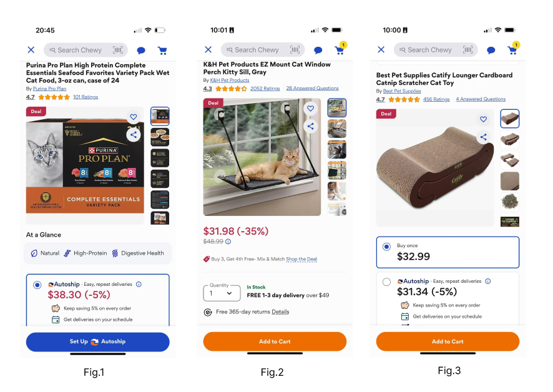Open chat bubble icon in Fig.1 header

tap(141, 51)
